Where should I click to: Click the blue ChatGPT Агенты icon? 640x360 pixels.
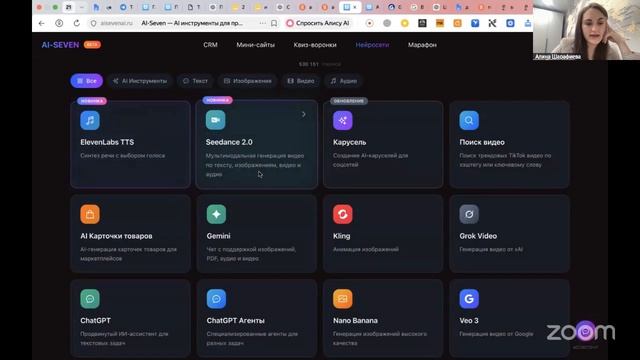click(216, 299)
